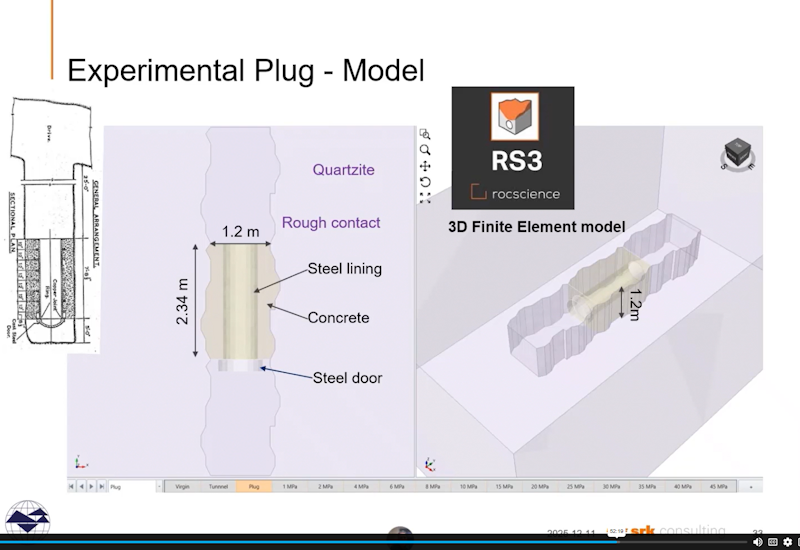Mute the video with the volume icon
Screen dimensions: 800x550
(x=756, y=542)
